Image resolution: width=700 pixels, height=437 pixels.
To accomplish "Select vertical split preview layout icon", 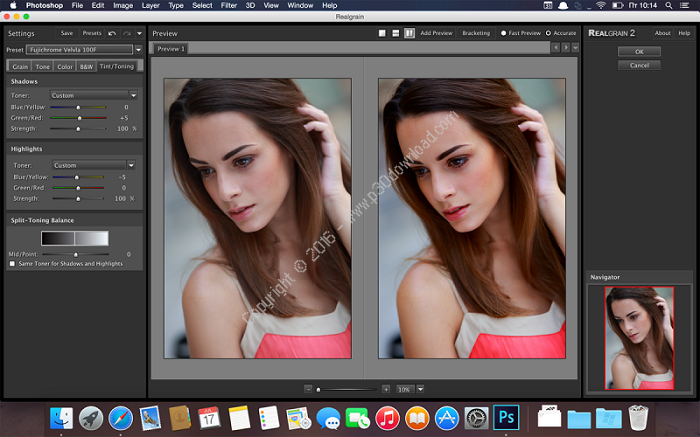I will coord(410,33).
